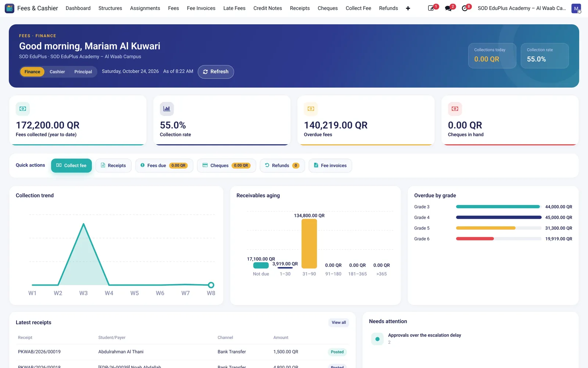The image size is (588, 368).
Task: Open the Cheques menu in the navbar
Action: pos(327,8)
